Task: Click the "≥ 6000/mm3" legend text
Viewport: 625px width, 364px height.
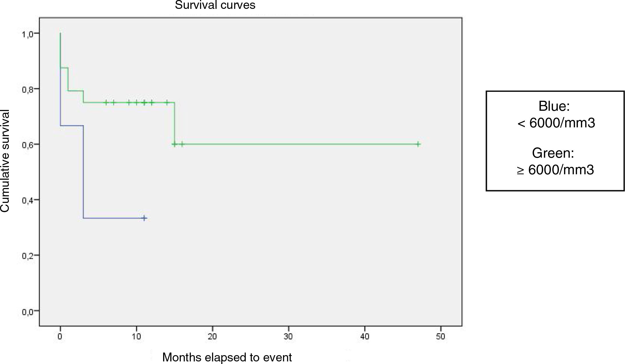Action: (x=555, y=170)
